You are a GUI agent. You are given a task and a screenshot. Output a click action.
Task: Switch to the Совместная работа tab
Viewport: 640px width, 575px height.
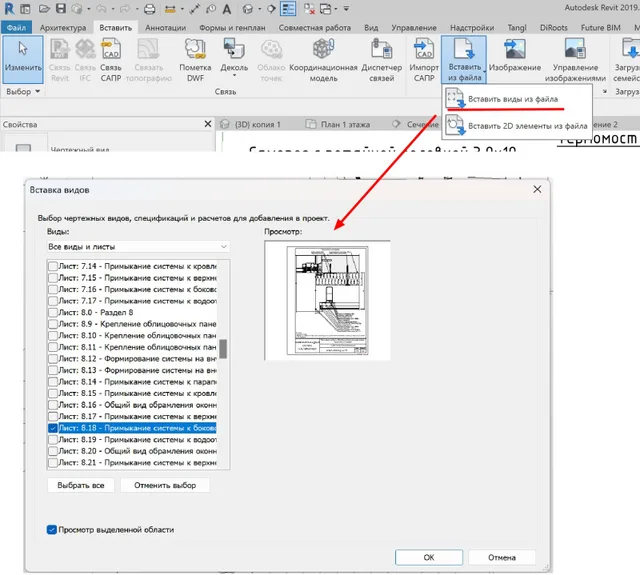(315, 28)
